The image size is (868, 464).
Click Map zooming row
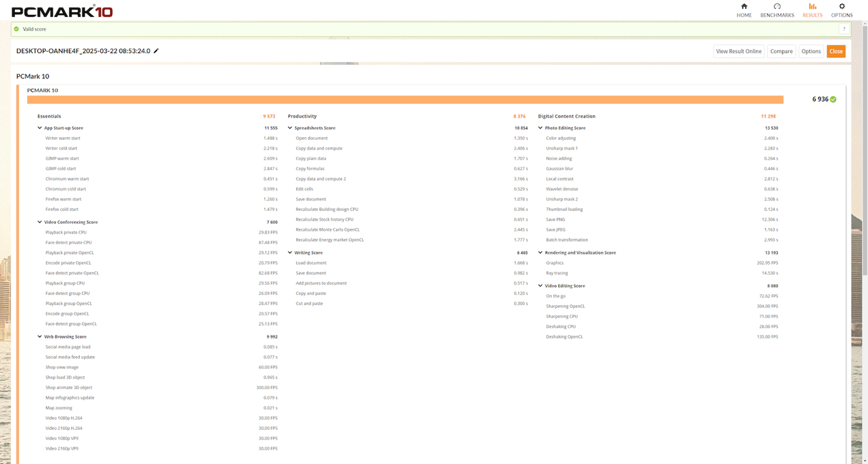point(161,408)
